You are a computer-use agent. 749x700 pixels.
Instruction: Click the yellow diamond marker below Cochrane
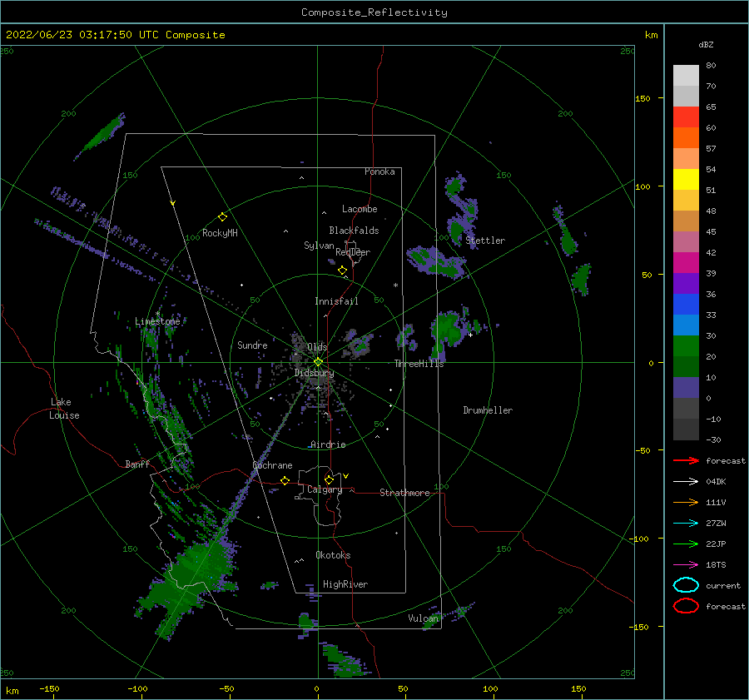click(285, 480)
